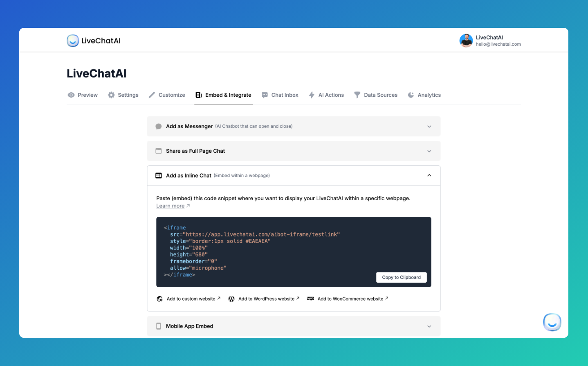View the Analytics tab
This screenshot has height=366, width=588.
point(424,95)
